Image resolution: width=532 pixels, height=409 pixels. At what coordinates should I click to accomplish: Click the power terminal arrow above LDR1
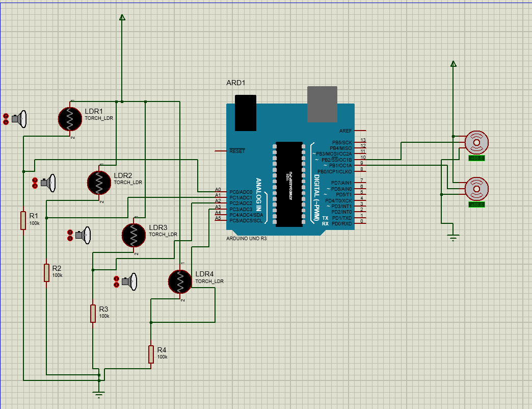(122, 17)
